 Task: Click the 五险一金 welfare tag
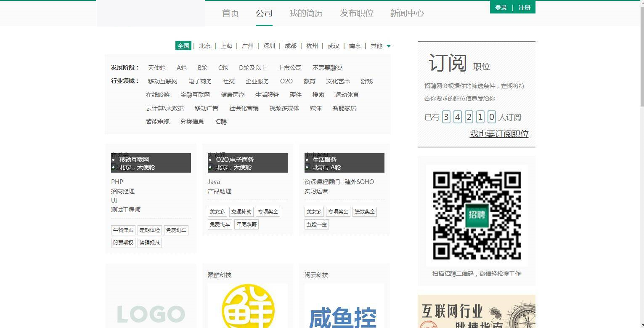[x=316, y=224]
